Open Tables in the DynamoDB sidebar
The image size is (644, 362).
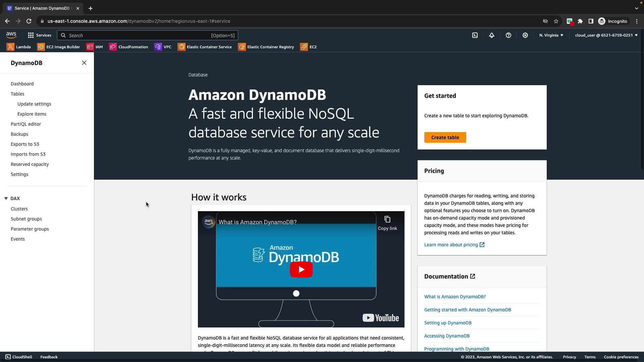[x=17, y=94]
